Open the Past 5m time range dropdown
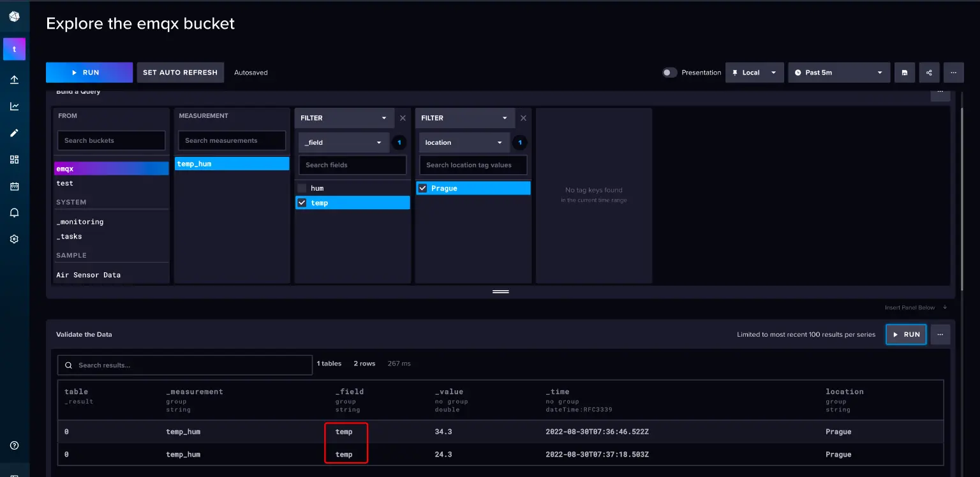This screenshot has width=980, height=477. coord(838,72)
